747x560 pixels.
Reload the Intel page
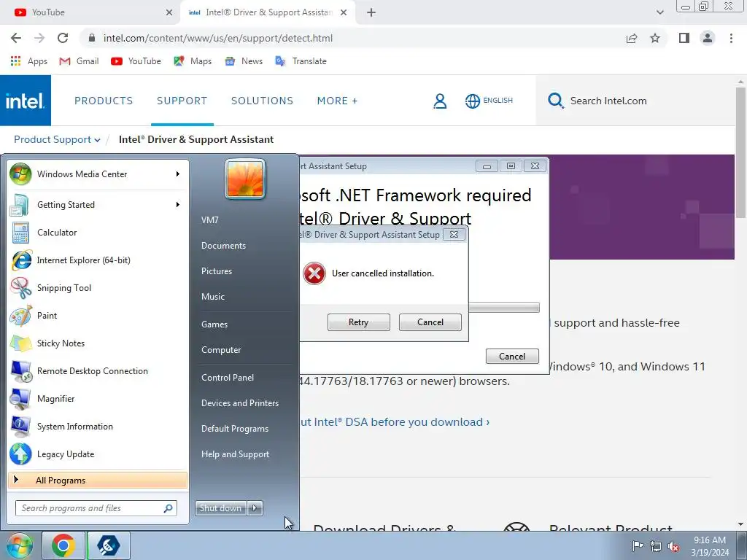coord(63,38)
